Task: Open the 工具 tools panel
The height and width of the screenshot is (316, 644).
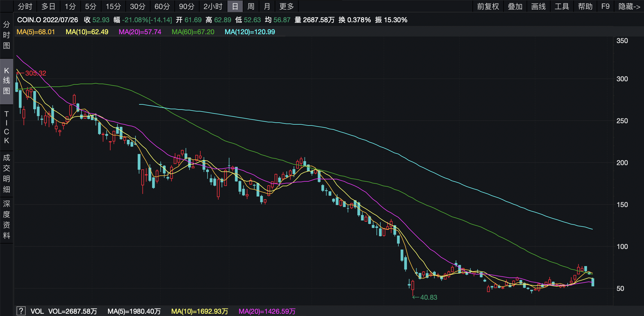Action: pos(562,6)
